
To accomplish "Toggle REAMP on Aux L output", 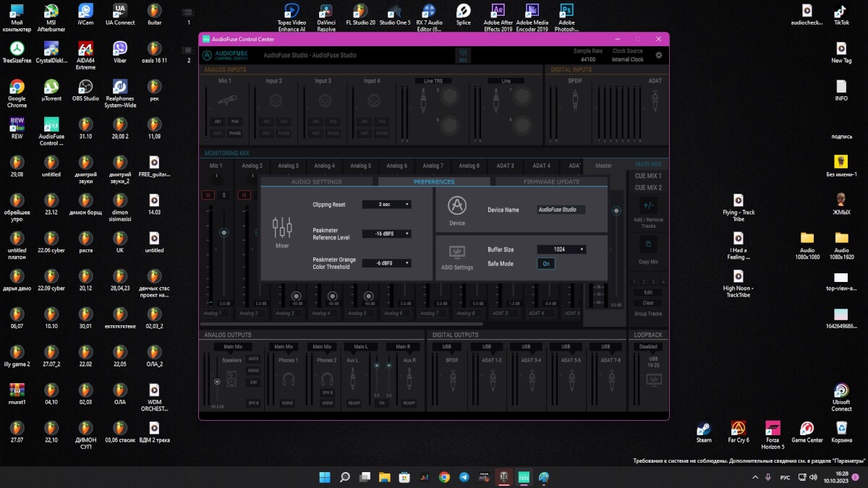I will click(x=355, y=403).
